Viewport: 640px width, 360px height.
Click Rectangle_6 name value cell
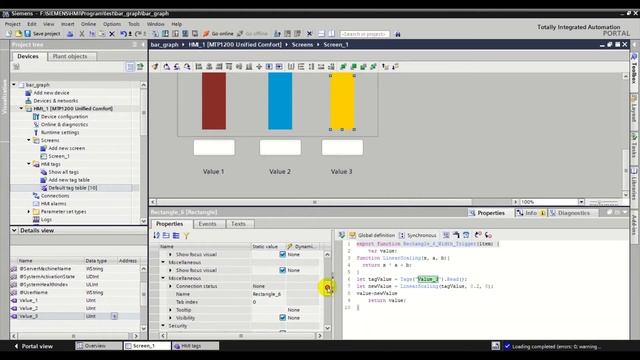pyautogui.click(x=268, y=294)
